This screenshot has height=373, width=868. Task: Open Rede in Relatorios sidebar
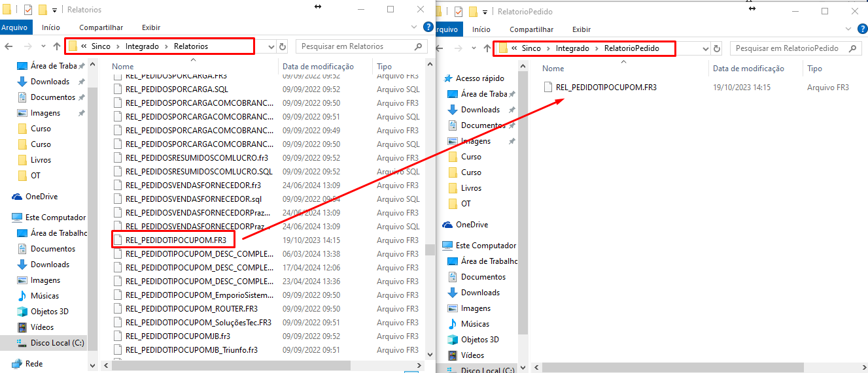coord(34,364)
